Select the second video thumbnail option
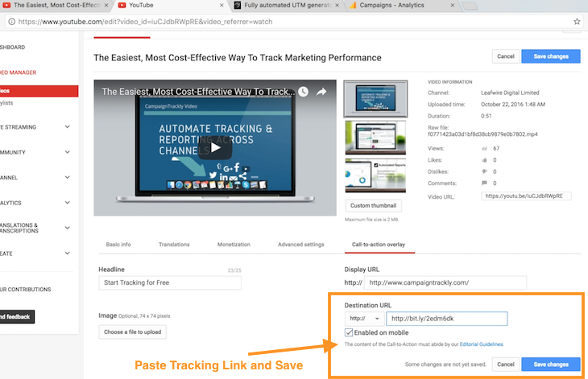The height and width of the screenshot is (379, 588). point(375,138)
